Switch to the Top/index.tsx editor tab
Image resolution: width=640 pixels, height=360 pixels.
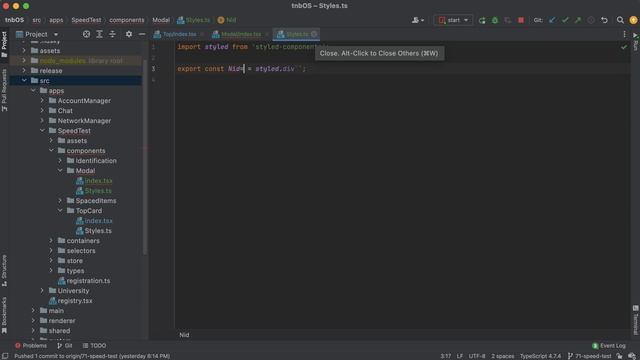[x=175, y=34]
